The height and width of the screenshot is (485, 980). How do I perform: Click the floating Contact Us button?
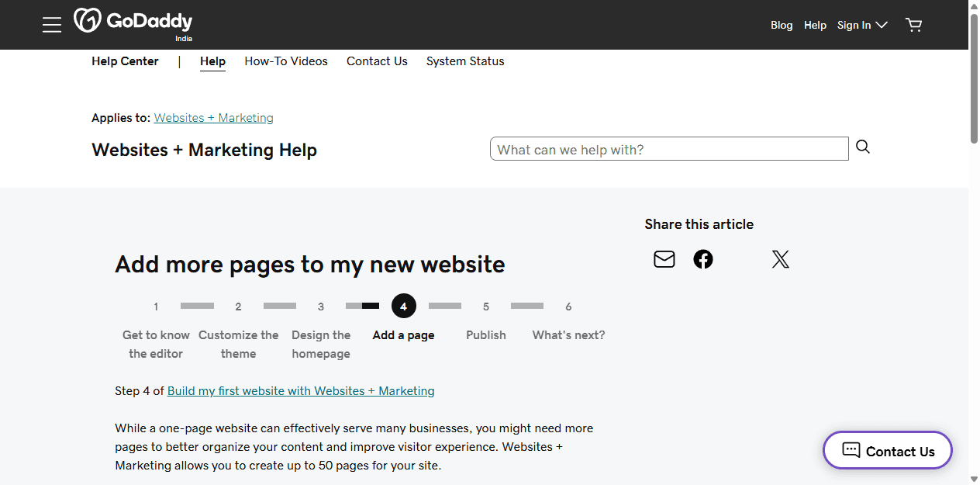click(x=888, y=450)
